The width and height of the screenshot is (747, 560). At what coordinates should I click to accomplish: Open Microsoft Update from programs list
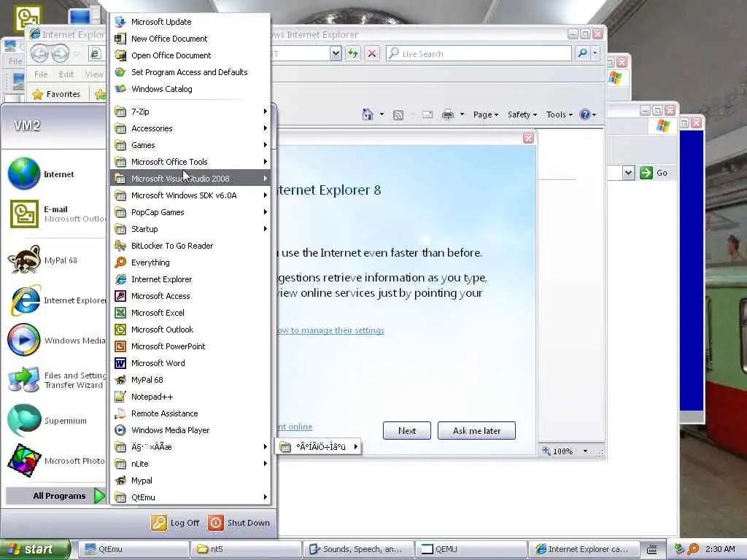[x=190, y=22]
